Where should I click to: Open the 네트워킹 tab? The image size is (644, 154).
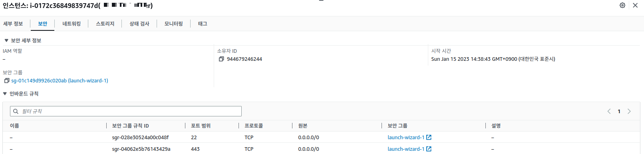72,24
